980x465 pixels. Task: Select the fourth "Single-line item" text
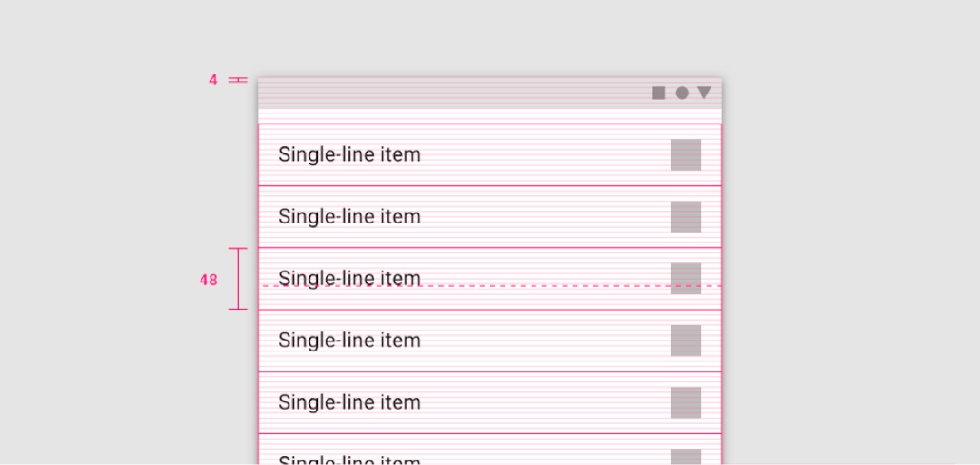pos(349,341)
